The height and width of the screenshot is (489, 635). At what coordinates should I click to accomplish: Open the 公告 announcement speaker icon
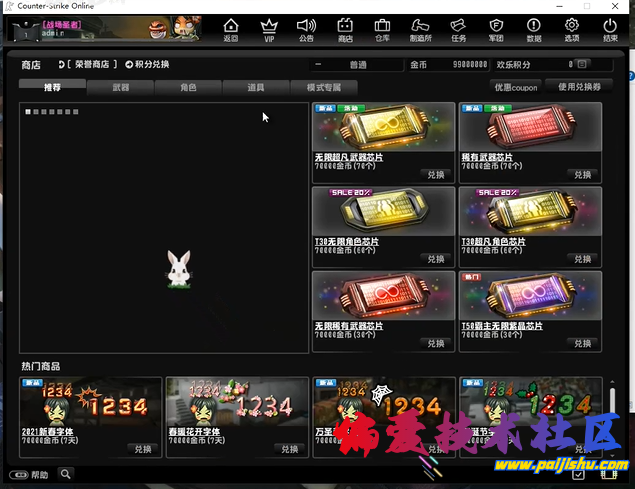point(307,30)
